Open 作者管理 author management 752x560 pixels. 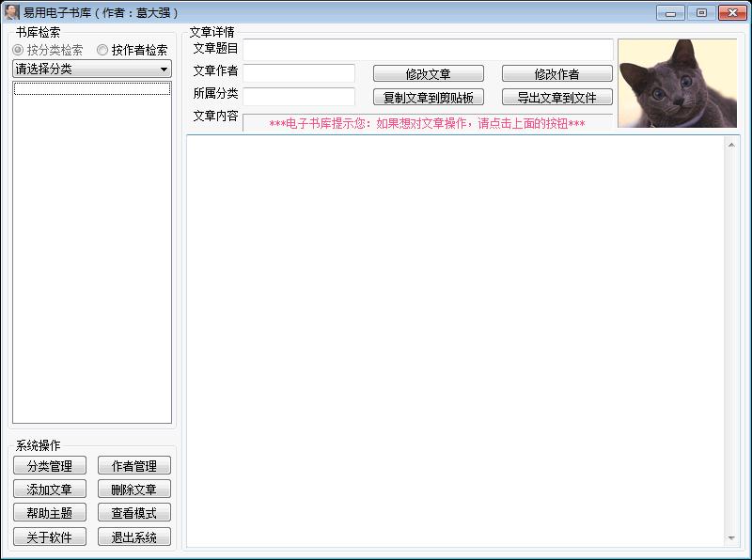pyautogui.click(x=134, y=465)
